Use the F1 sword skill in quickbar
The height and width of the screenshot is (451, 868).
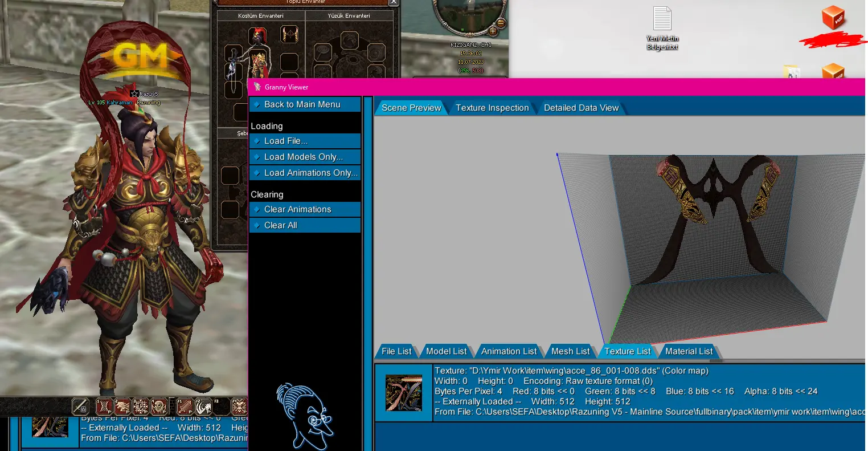(x=185, y=407)
